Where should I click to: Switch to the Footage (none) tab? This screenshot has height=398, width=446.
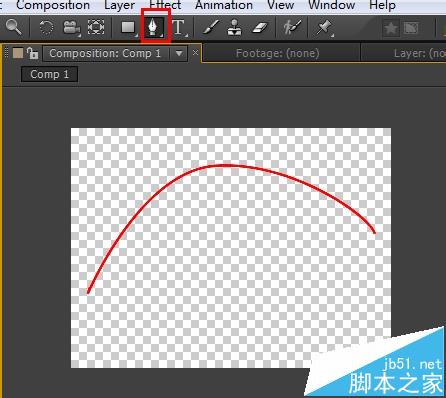tap(277, 53)
